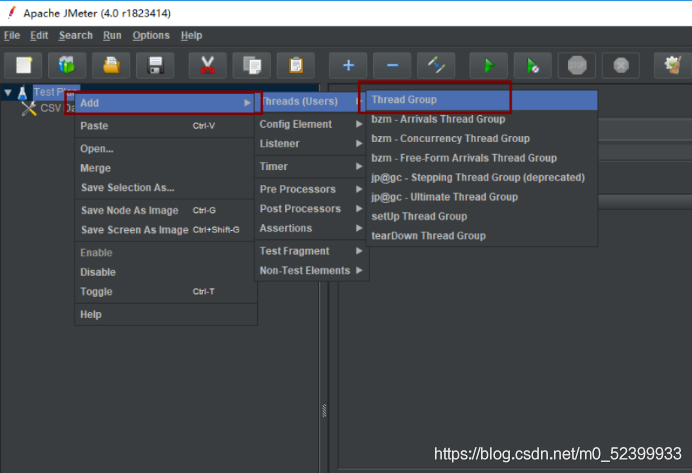Viewport: 692px width, 473px height.
Task: Expand the Test Fragment submenu
Action: 311,251
